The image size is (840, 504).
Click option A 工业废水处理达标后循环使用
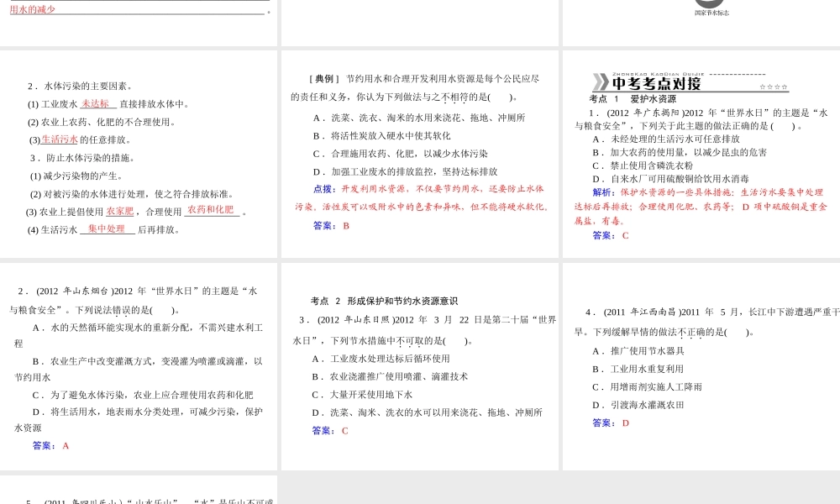click(x=381, y=359)
